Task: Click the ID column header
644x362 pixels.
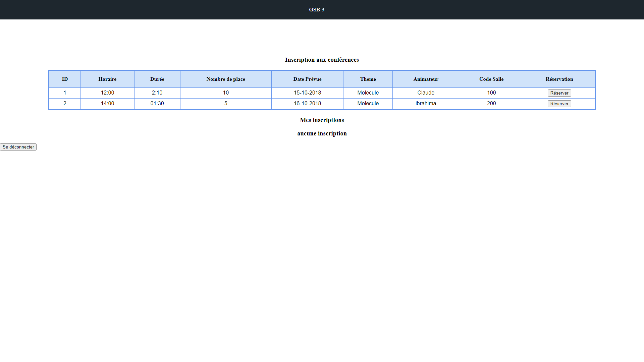Action: [65, 79]
